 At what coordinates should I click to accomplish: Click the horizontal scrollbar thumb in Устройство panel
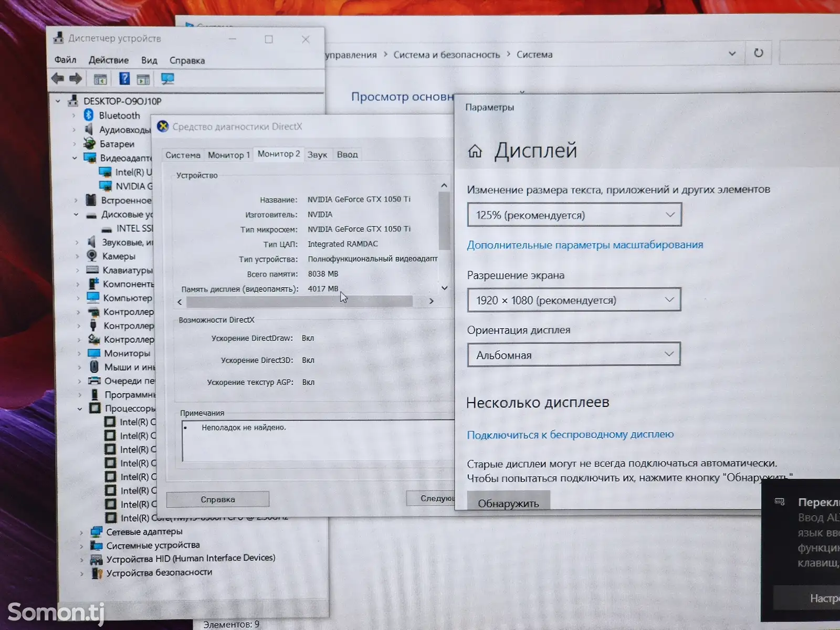[x=299, y=301]
